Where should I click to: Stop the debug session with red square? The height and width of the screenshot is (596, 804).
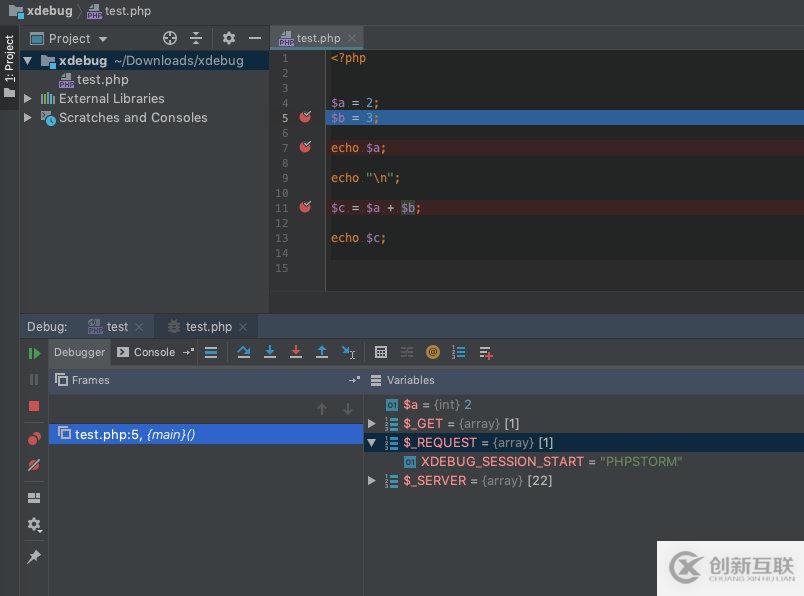coord(34,406)
